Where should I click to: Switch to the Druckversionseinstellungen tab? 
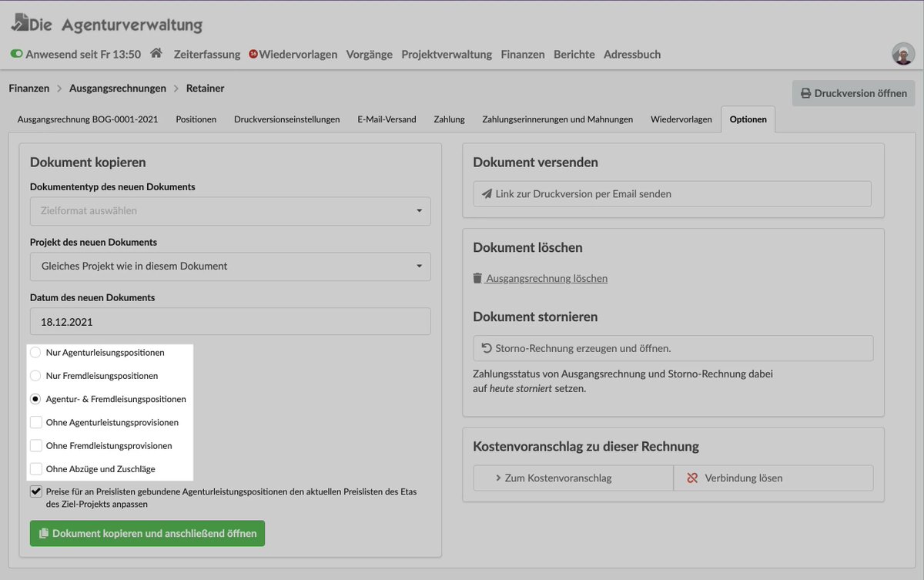287,119
